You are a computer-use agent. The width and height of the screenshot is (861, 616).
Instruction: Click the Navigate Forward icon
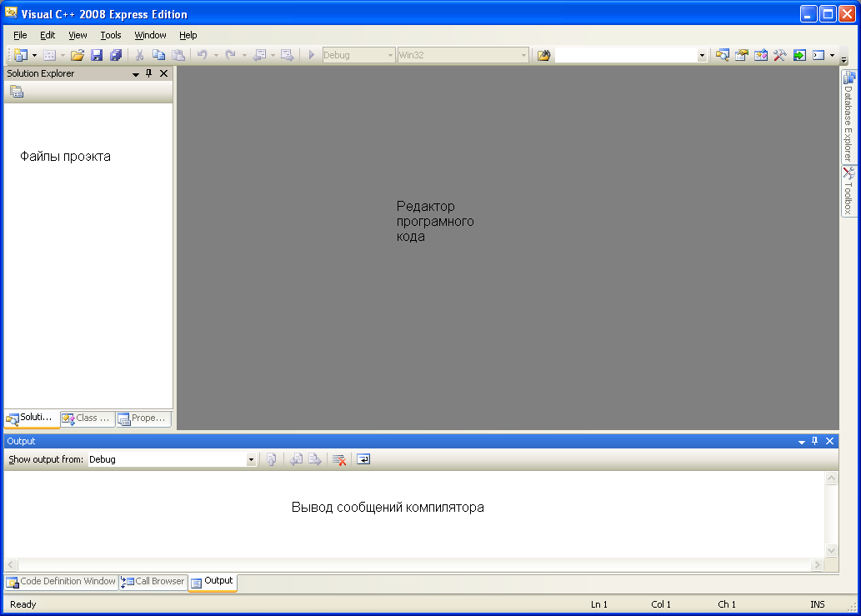pyautogui.click(x=288, y=55)
